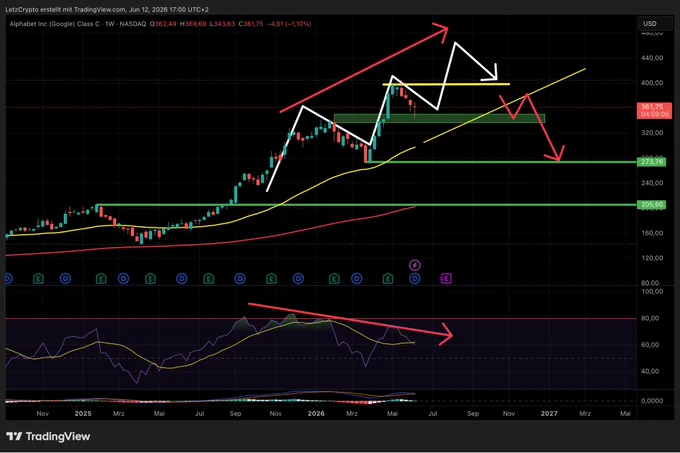Click the 2025 year label on time axis
Screen dimensions: 680x453
(83, 414)
